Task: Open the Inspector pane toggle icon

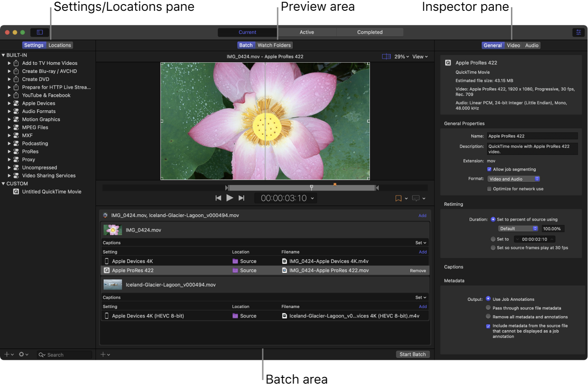Action: pyautogui.click(x=578, y=32)
